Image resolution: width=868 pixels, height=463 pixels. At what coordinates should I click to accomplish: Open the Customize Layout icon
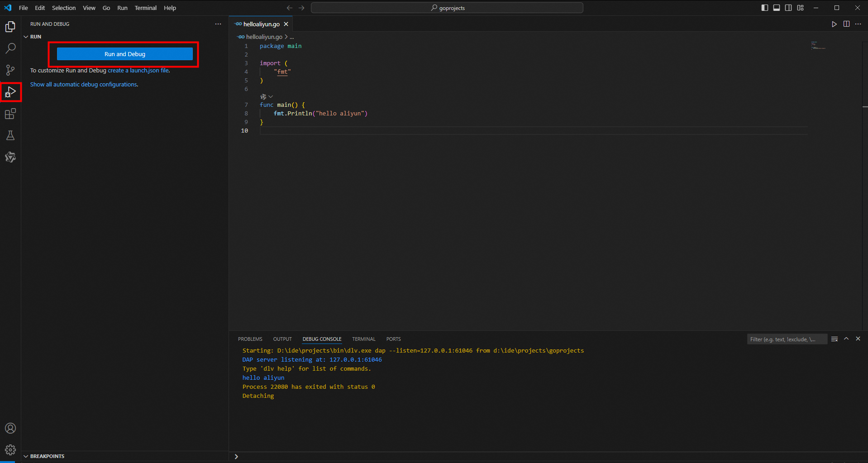coord(800,8)
